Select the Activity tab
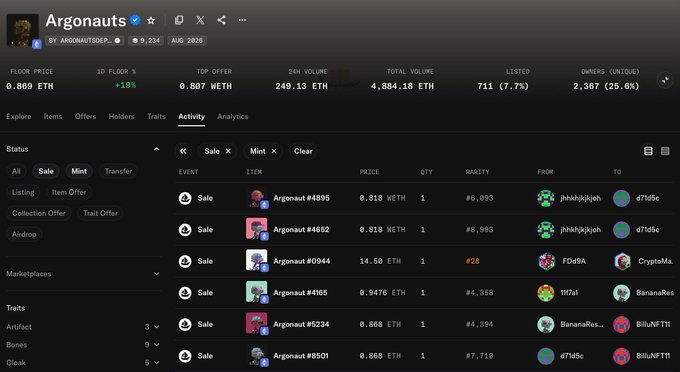Screen dimensions: 680x372 pos(191,116)
